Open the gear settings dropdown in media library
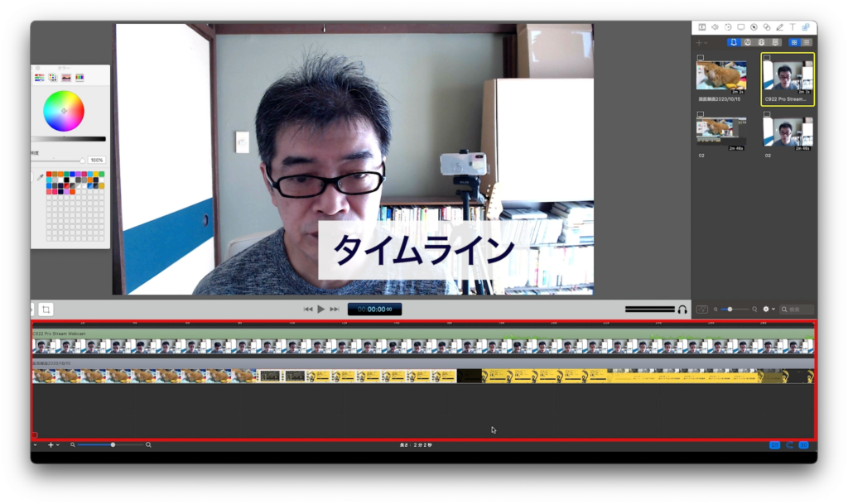 click(x=767, y=310)
